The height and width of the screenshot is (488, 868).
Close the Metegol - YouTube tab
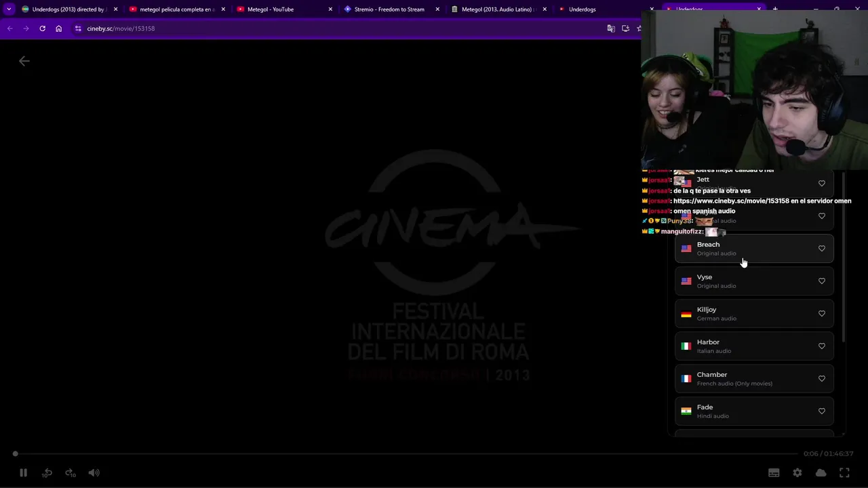point(330,9)
